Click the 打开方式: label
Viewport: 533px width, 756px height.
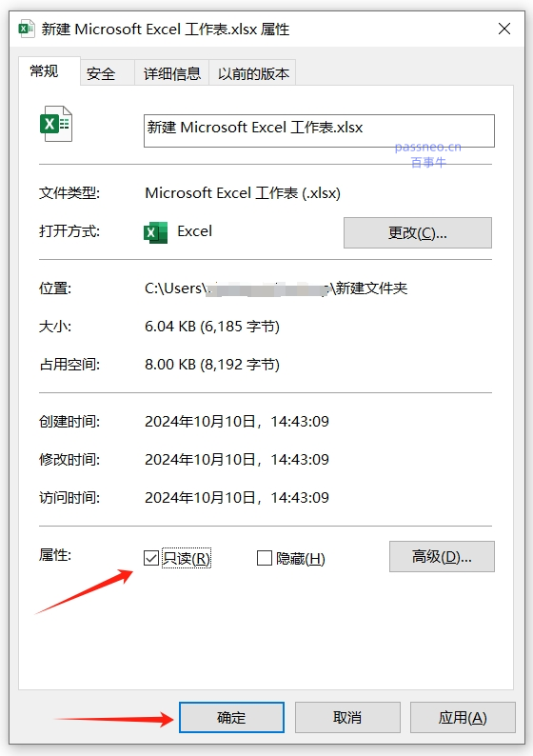[69, 231]
